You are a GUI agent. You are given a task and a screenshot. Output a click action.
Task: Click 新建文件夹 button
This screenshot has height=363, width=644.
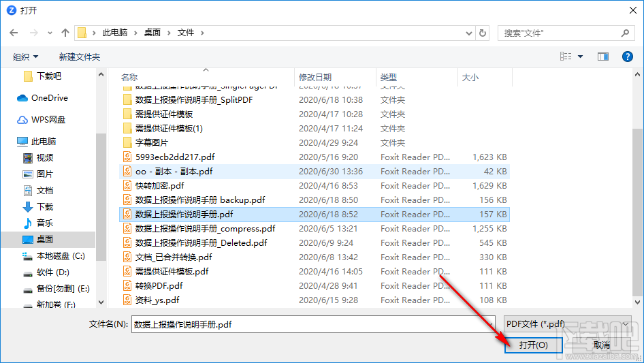click(x=79, y=57)
